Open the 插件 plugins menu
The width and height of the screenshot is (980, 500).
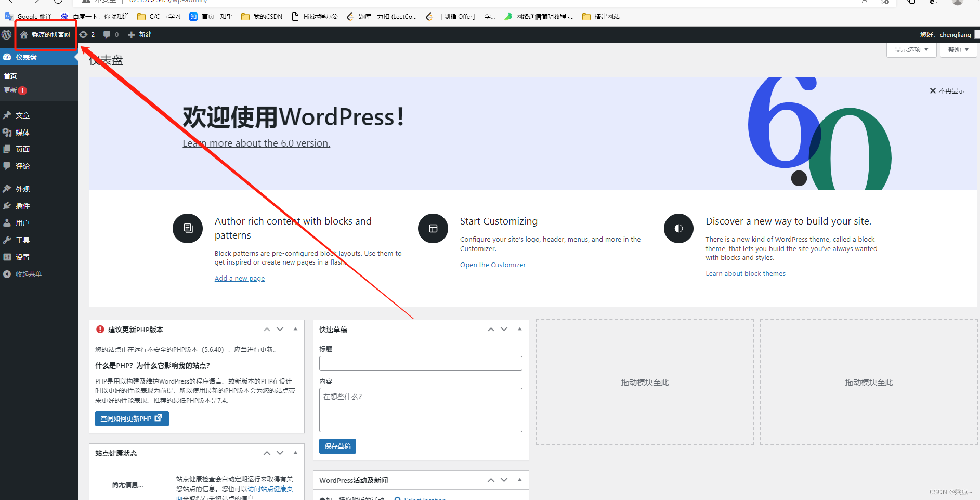39,206
